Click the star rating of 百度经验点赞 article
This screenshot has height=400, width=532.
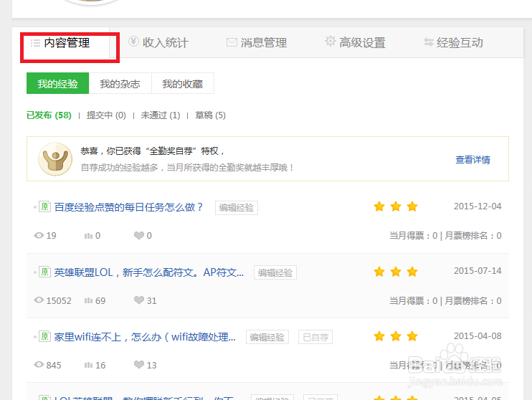[x=396, y=206]
